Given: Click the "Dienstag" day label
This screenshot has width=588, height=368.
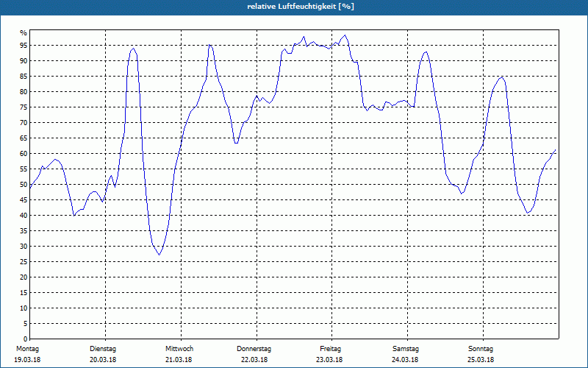Looking at the screenshot, I should (103, 349).
